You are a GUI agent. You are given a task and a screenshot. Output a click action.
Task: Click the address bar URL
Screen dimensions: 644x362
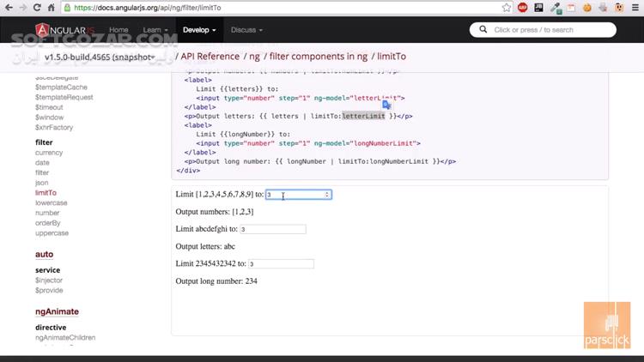point(148,8)
